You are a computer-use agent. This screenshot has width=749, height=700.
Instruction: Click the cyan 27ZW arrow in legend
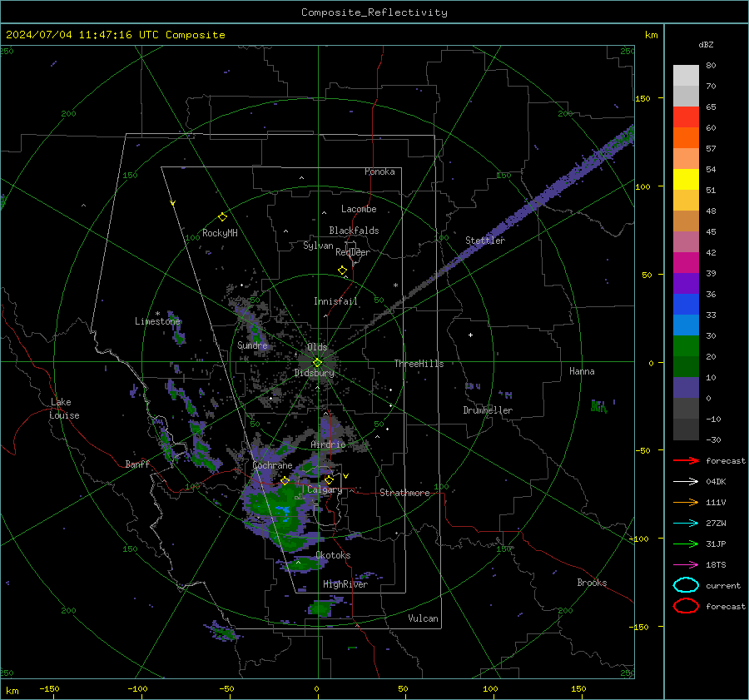pyautogui.click(x=686, y=524)
